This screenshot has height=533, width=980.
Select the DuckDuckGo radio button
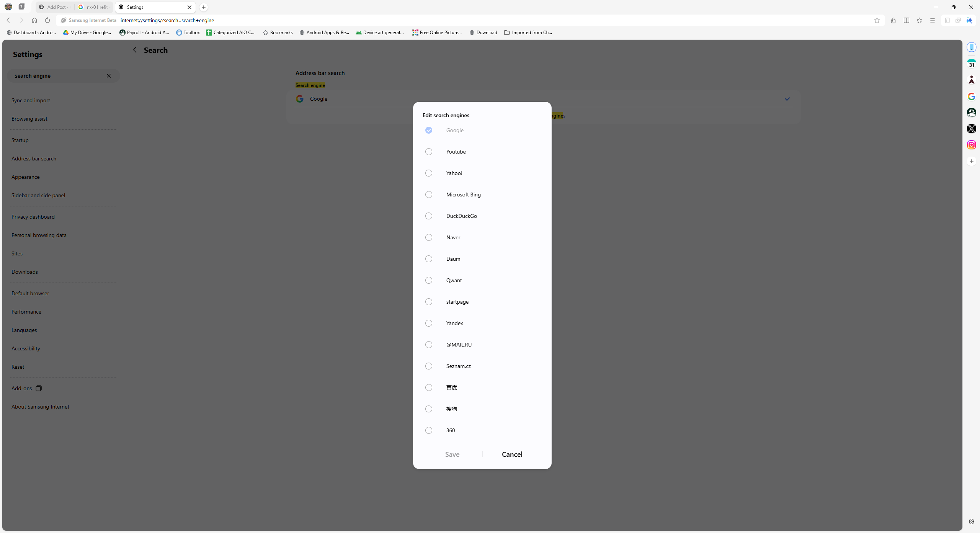pyautogui.click(x=429, y=216)
